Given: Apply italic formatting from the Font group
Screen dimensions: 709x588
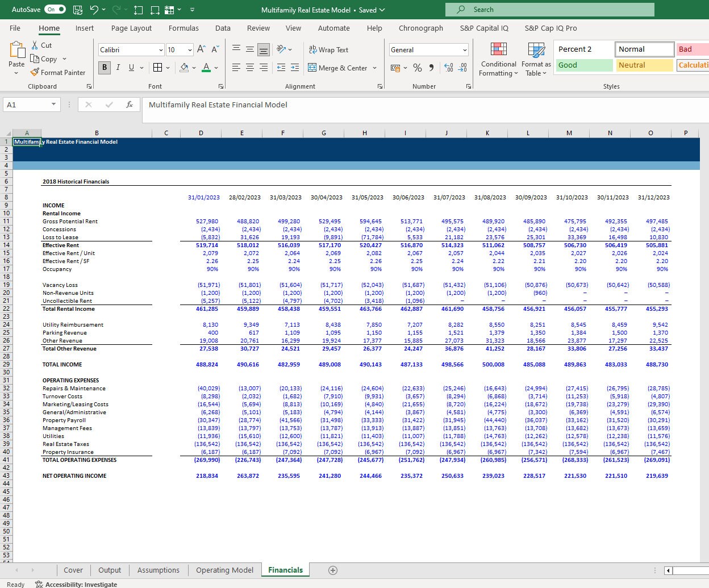Looking at the screenshot, I should [118, 67].
